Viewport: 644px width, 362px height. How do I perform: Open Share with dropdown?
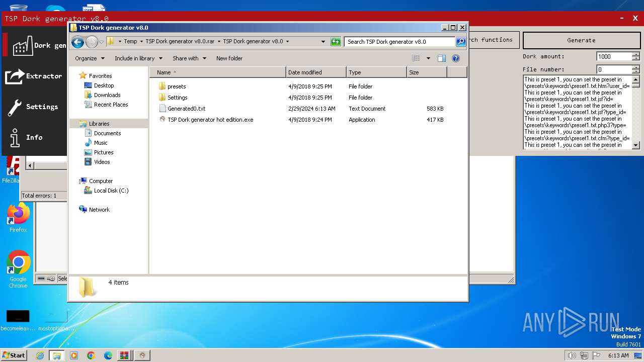click(x=189, y=58)
